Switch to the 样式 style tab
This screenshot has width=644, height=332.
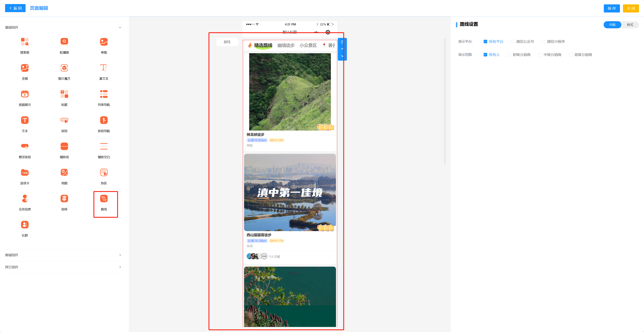(630, 25)
